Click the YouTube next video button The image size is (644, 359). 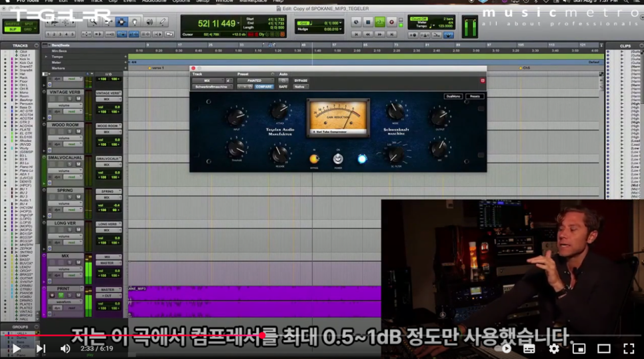coord(41,349)
